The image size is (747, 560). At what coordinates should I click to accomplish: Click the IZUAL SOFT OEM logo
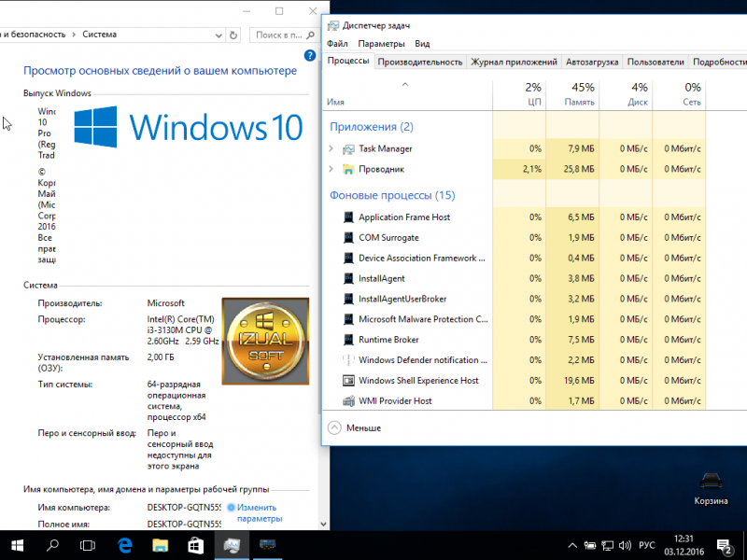tap(265, 341)
